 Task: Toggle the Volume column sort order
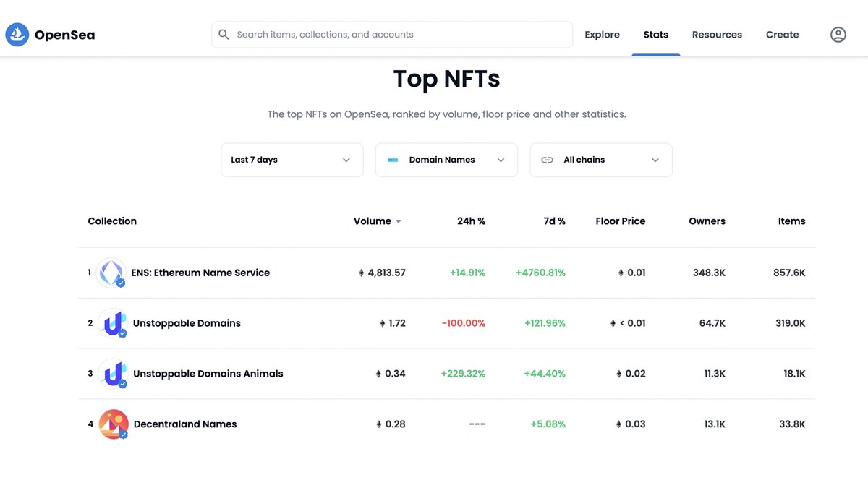[377, 221]
